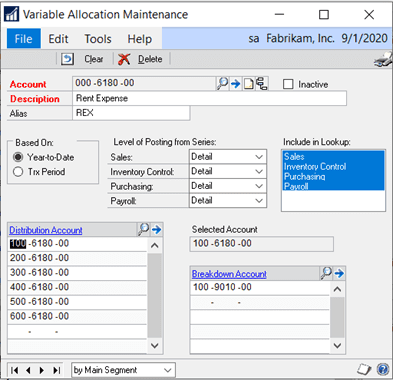Select distribution account 500-6180-00 row

point(77,302)
